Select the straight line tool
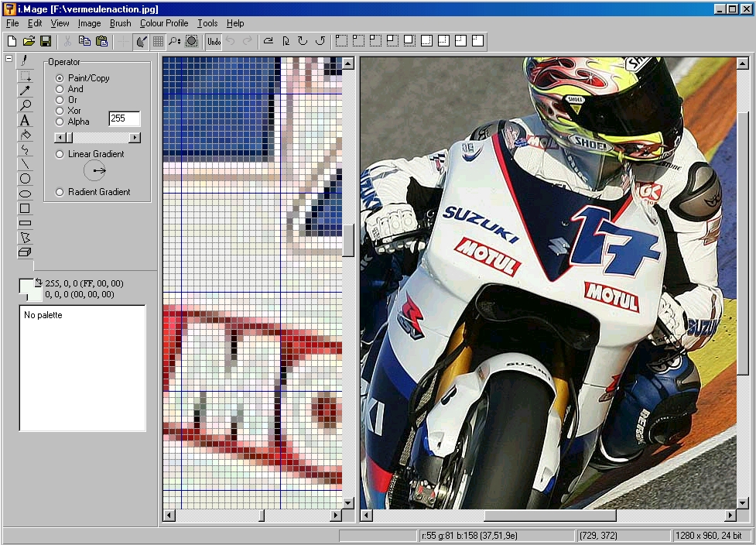 pyautogui.click(x=25, y=164)
